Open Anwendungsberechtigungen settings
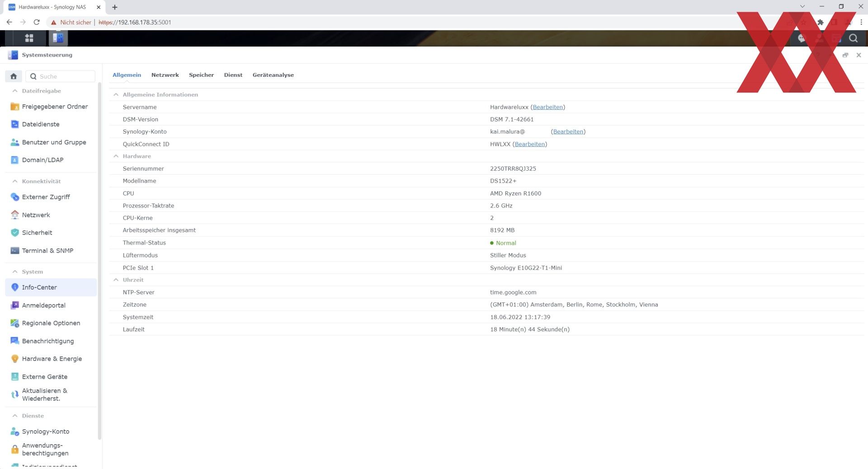 tap(51, 449)
